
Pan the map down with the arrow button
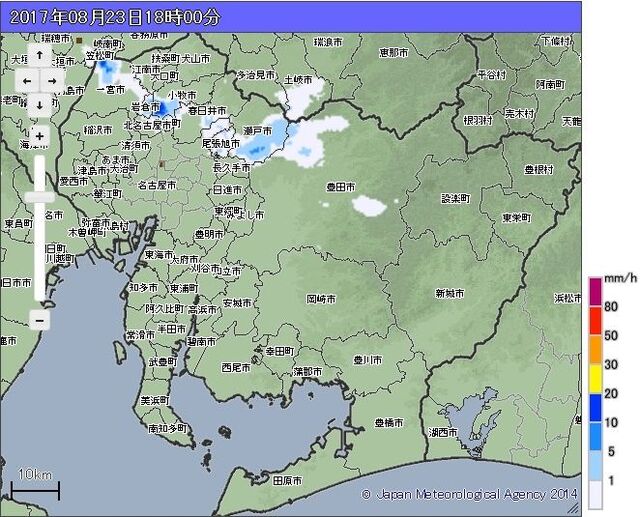(x=39, y=105)
